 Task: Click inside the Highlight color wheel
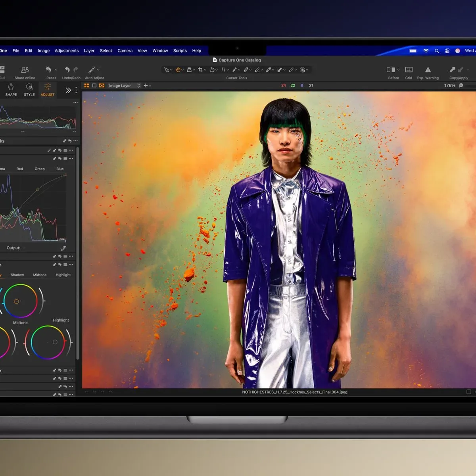pos(48,342)
